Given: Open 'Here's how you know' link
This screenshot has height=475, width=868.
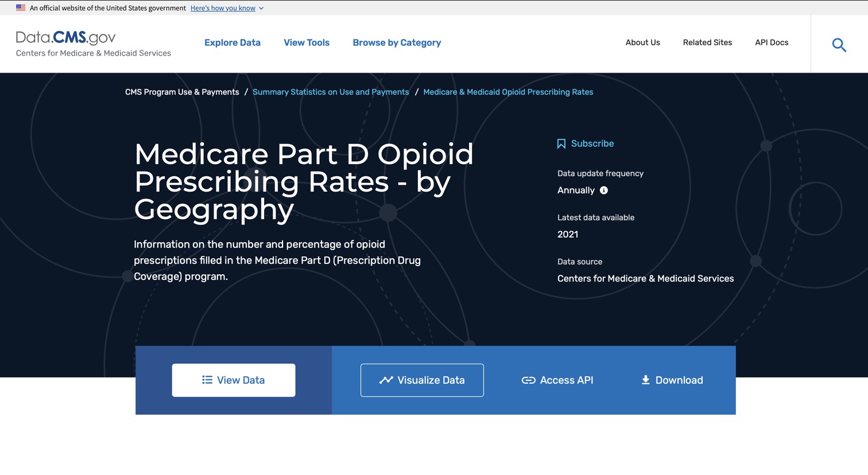Looking at the screenshot, I should 223,8.
